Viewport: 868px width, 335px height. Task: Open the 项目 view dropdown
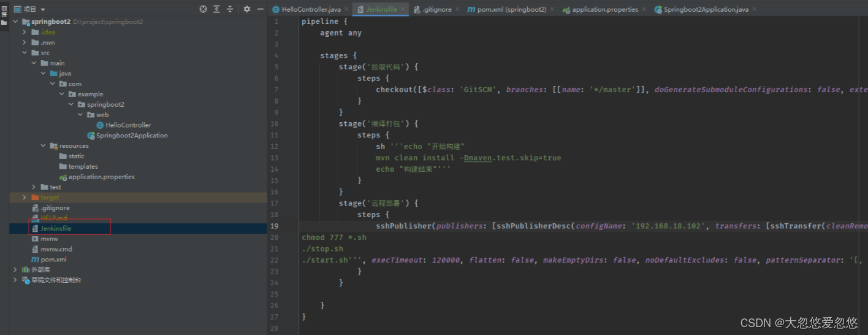click(x=29, y=9)
